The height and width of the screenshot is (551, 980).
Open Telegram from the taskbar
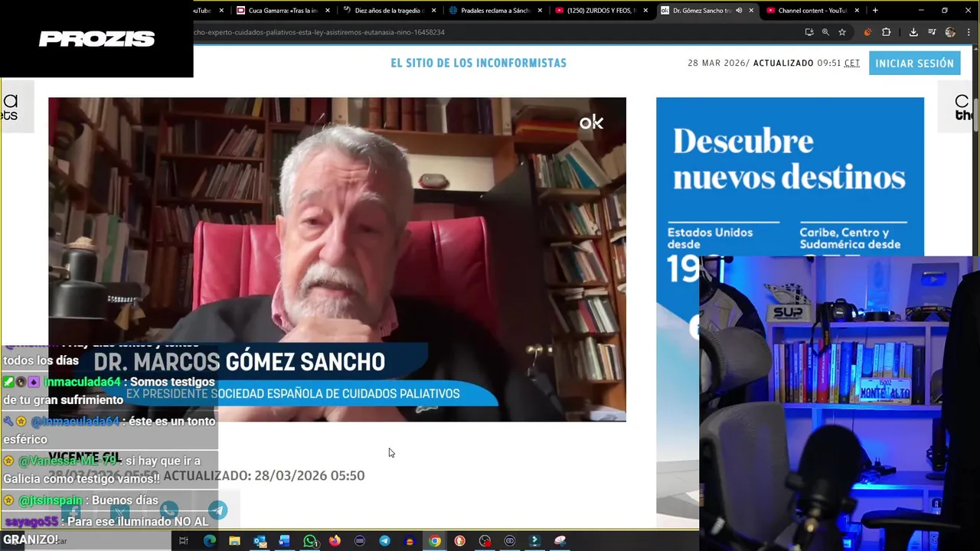[384, 541]
